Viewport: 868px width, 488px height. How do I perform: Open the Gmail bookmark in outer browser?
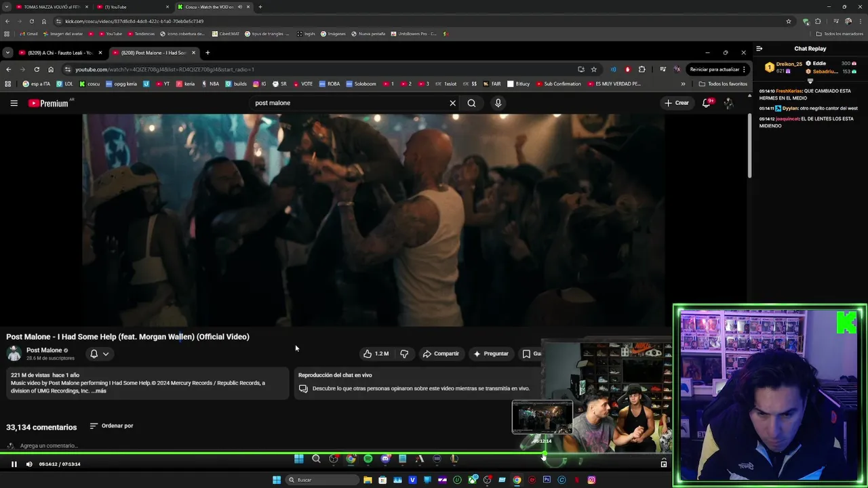(28, 33)
